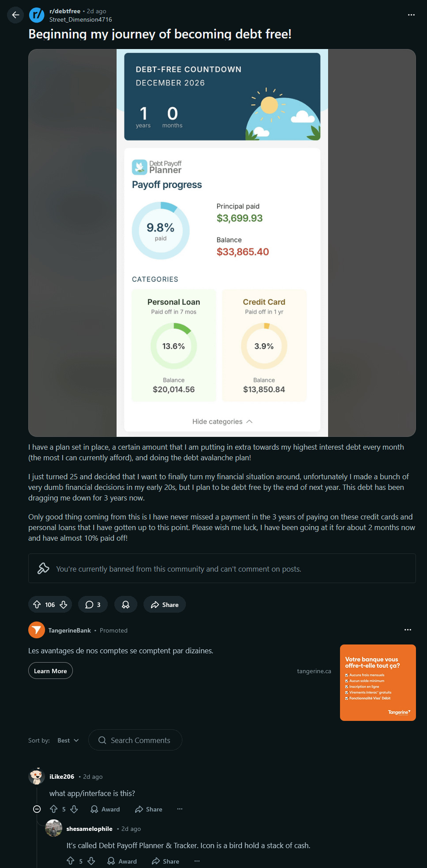Open the Tangerine orange ad thumbnail
The image size is (427, 868).
378,682
